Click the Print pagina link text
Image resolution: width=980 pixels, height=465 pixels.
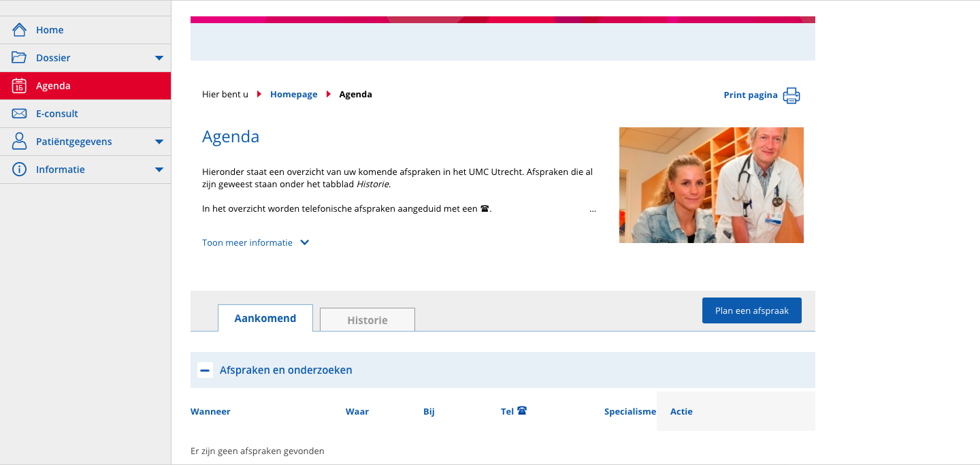tap(750, 95)
